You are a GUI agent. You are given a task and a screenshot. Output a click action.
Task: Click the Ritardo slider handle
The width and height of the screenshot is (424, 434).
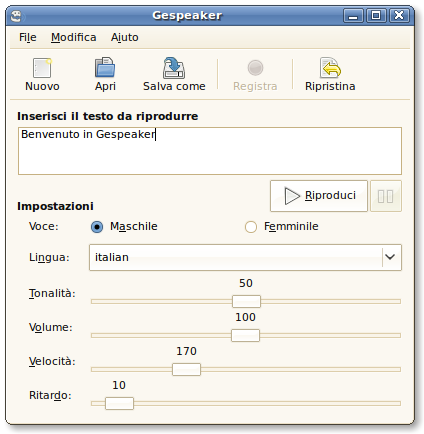tap(119, 403)
